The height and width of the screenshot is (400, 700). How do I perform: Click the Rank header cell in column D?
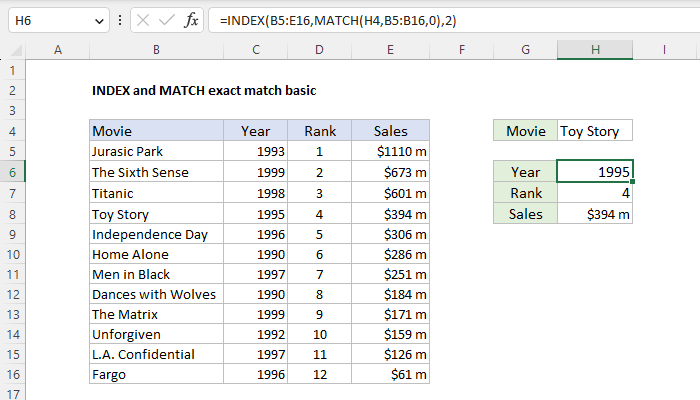[x=320, y=131]
